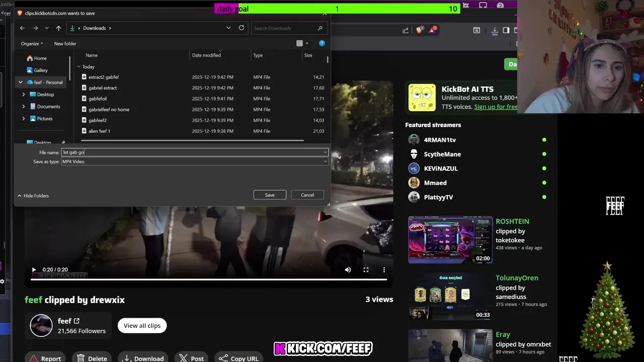The width and height of the screenshot is (644, 362).
Task: Open Save as type dropdown
Action: (x=195, y=161)
